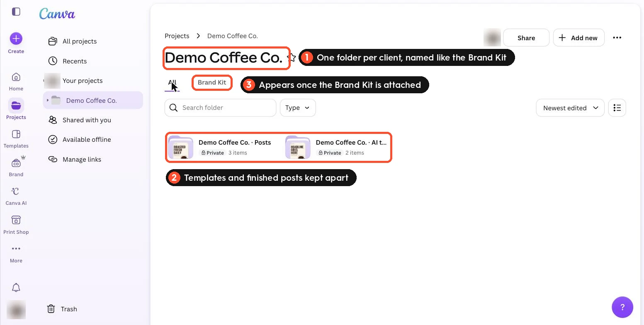This screenshot has width=644, height=325.
Task: Open Projects in left rail
Action: (16, 110)
